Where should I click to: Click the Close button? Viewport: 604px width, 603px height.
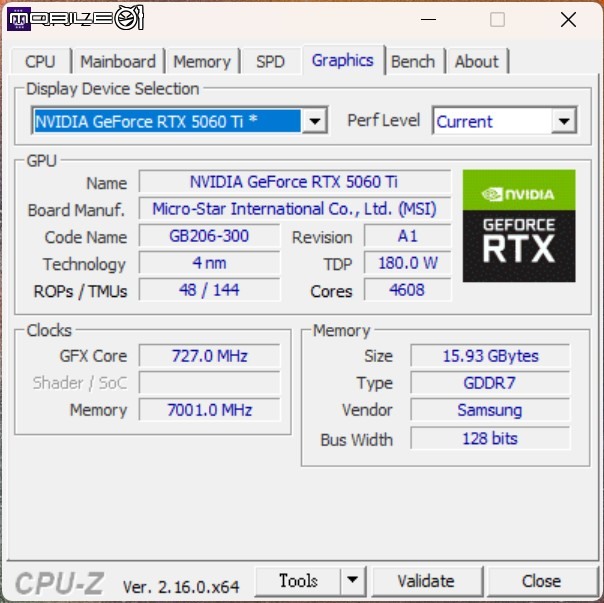(x=541, y=581)
